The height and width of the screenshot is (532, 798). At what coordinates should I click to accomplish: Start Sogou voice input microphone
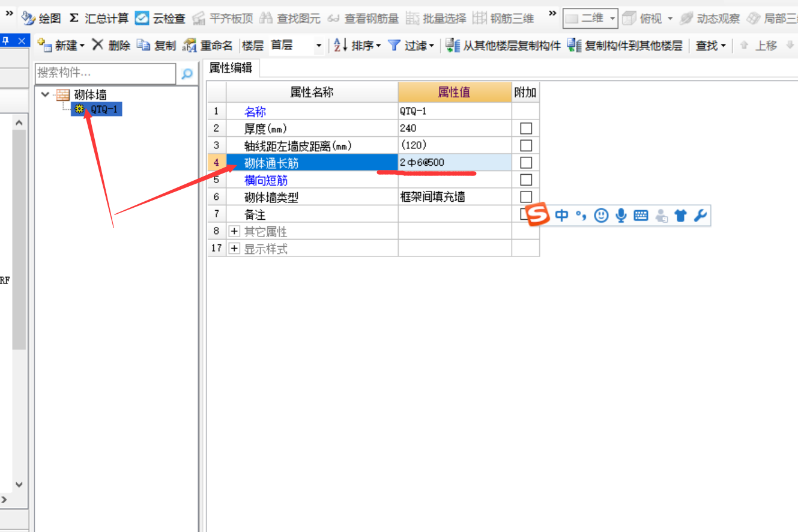621,216
